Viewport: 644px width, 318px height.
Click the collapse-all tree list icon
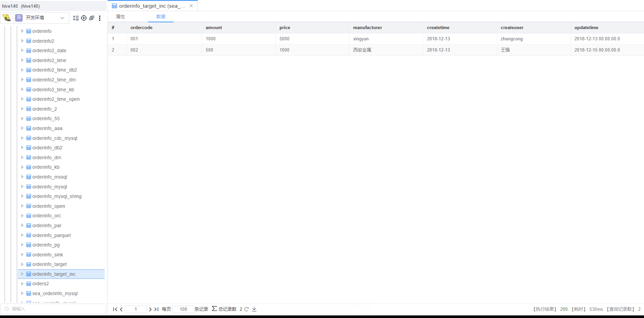[x=76, y=18]
